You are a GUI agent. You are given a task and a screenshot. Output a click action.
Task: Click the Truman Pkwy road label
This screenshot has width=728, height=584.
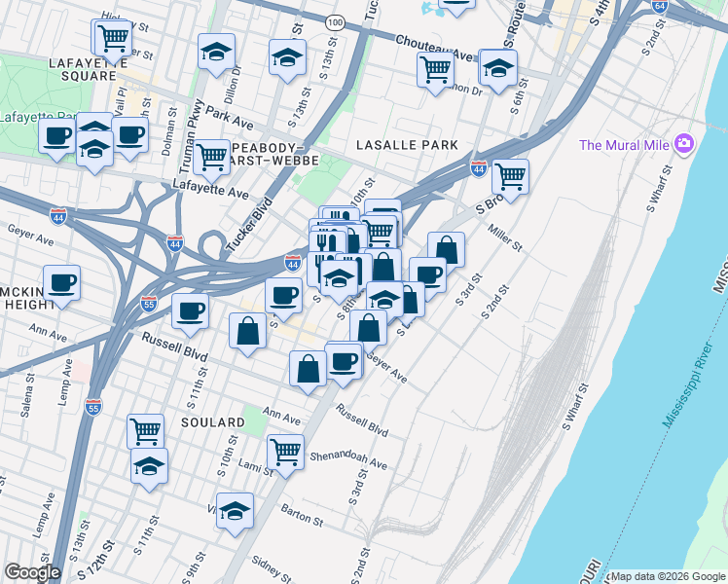[192, 136]
